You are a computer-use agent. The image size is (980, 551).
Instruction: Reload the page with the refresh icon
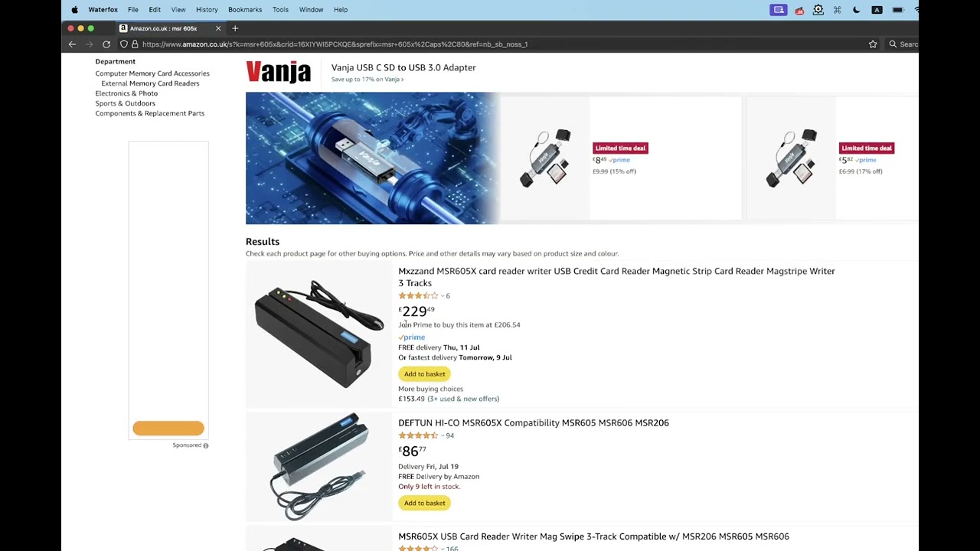point(106,44)
